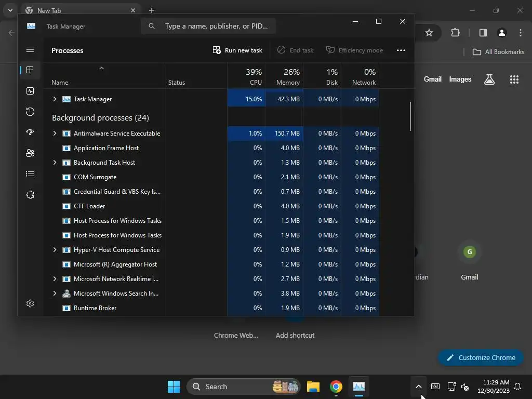Image resolution: width=532 pixels, height=399 pixels.
Task: Sort by the Status column header
Action: pyautogui.click(x=196, y=76)
